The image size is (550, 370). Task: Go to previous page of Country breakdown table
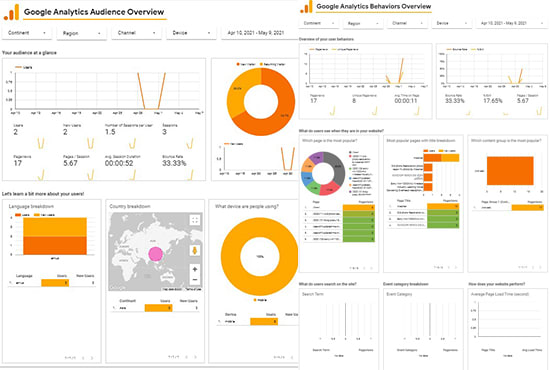(x=186, y=357)
